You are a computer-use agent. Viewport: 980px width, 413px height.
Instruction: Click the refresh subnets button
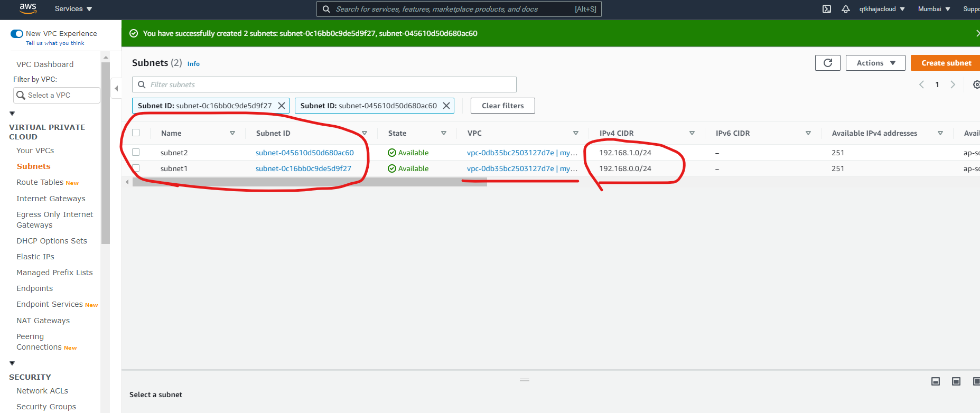pos(827,63)
